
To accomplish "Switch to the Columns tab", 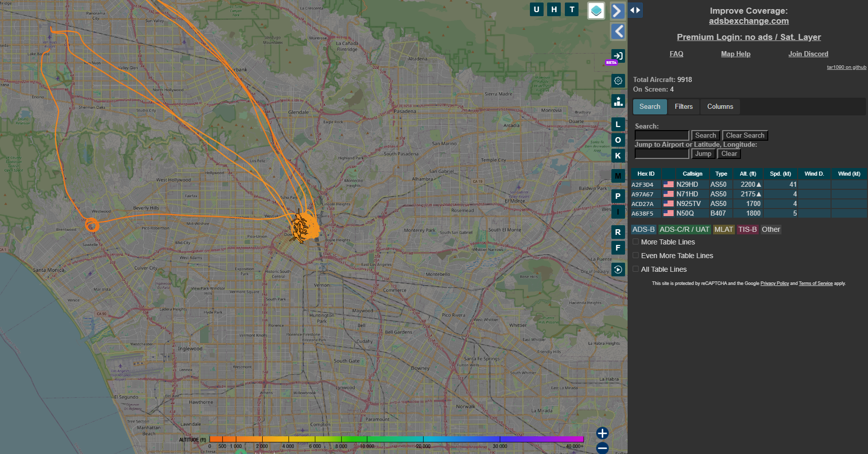I will [720, 106].
